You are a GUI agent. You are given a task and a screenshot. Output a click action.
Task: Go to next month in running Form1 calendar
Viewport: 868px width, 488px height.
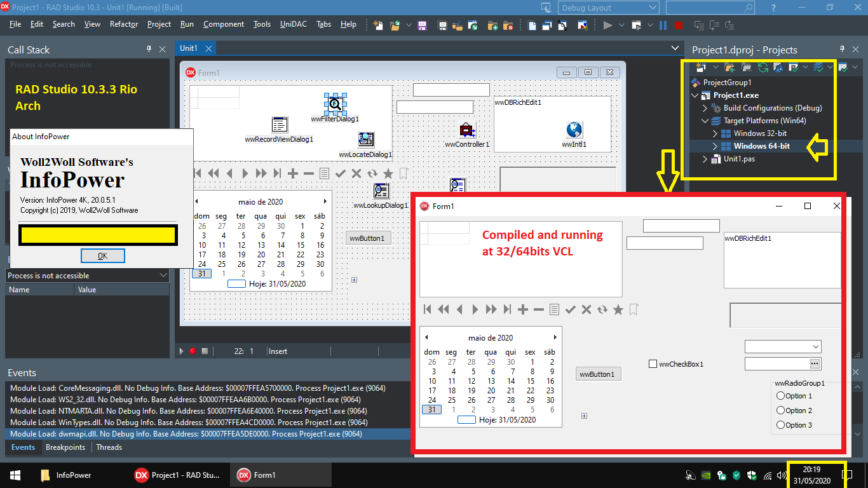pyautogui.click(x=555, y=337)
